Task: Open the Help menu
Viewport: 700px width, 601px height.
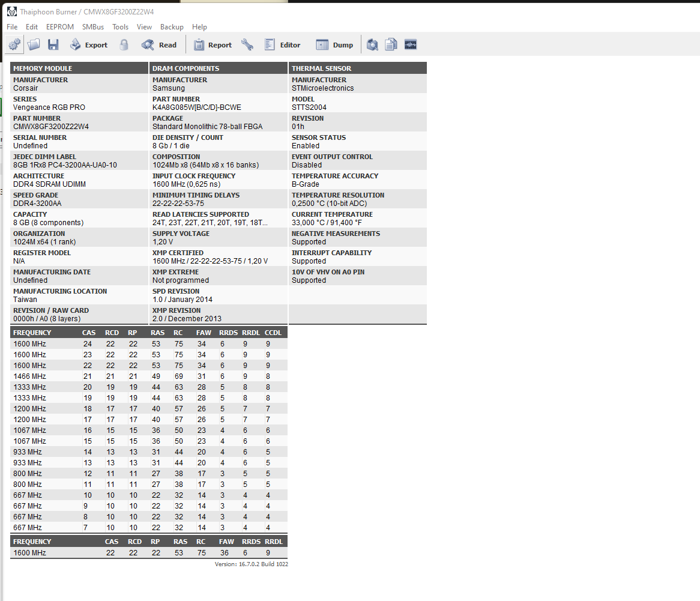Action: click(x=199, y=27)
